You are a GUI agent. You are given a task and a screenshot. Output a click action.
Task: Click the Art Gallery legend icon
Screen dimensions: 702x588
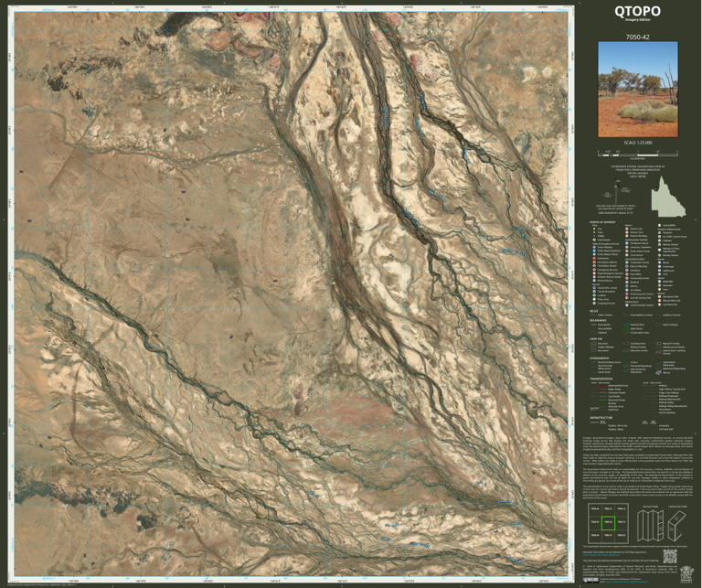tap(627, 290)
